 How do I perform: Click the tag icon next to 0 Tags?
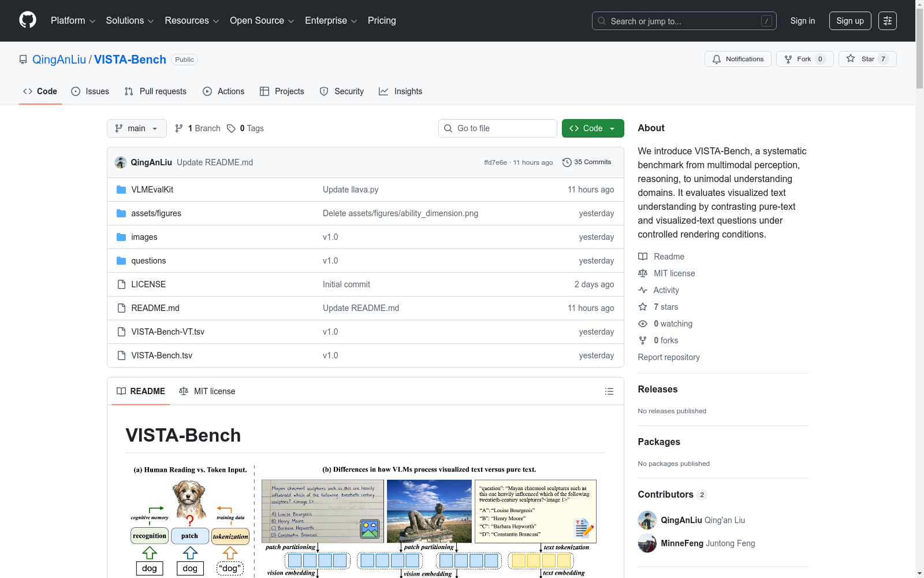click(231, 128)
